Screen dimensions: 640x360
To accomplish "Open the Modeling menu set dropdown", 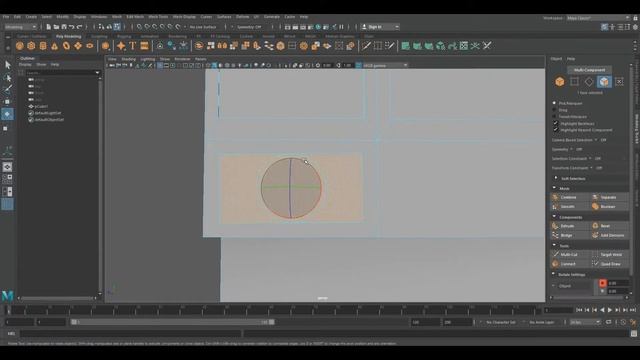I will pyautogui.click(x=20, y=27).
